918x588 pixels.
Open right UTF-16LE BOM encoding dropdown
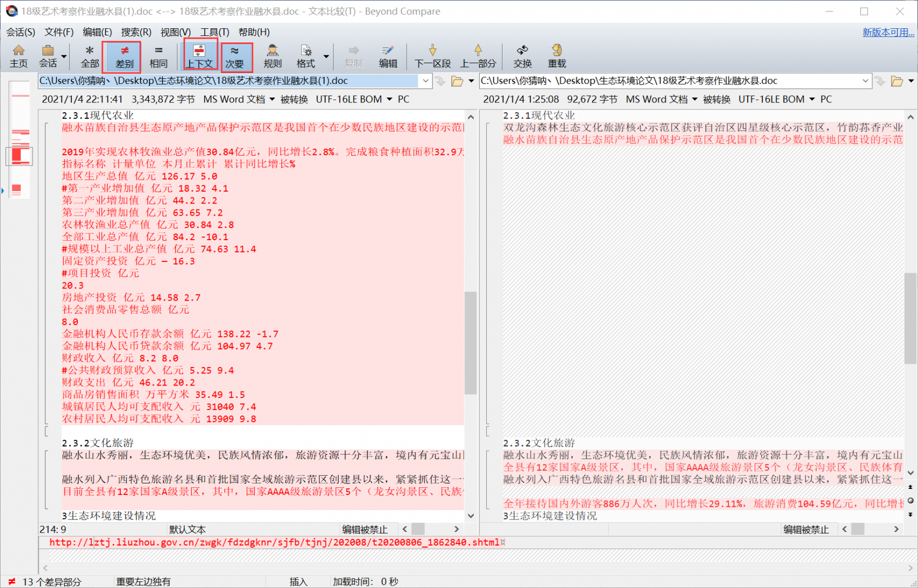click(776, 99)
